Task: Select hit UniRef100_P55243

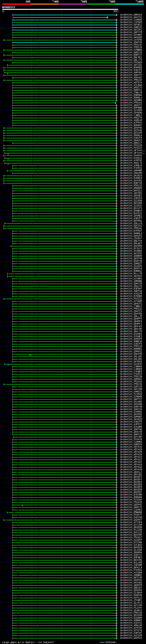Action: click(131, 103)
